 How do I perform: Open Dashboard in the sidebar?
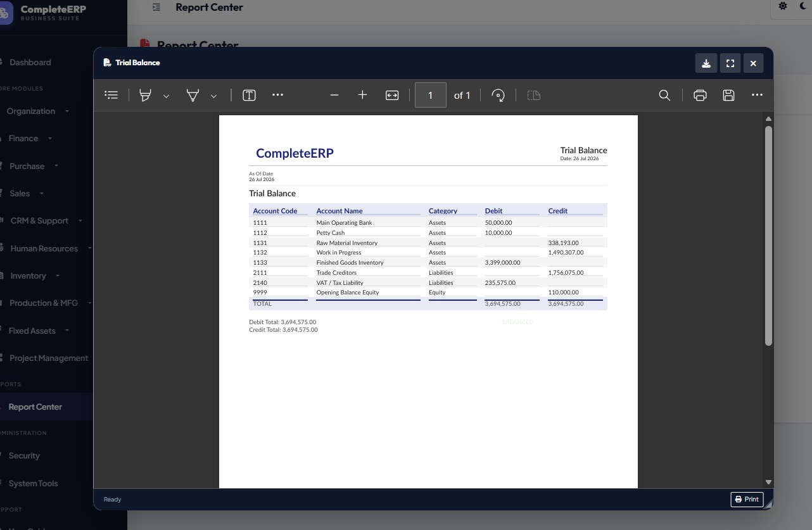coord(30,62)
